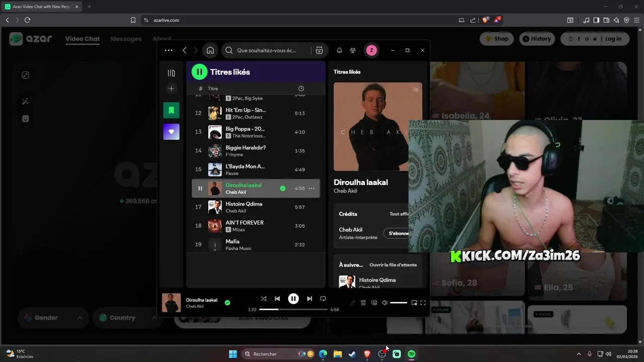Screen dimensions: 644x362
Task: Toggle shuffle in Spotify player
Action: pos(264,299)
